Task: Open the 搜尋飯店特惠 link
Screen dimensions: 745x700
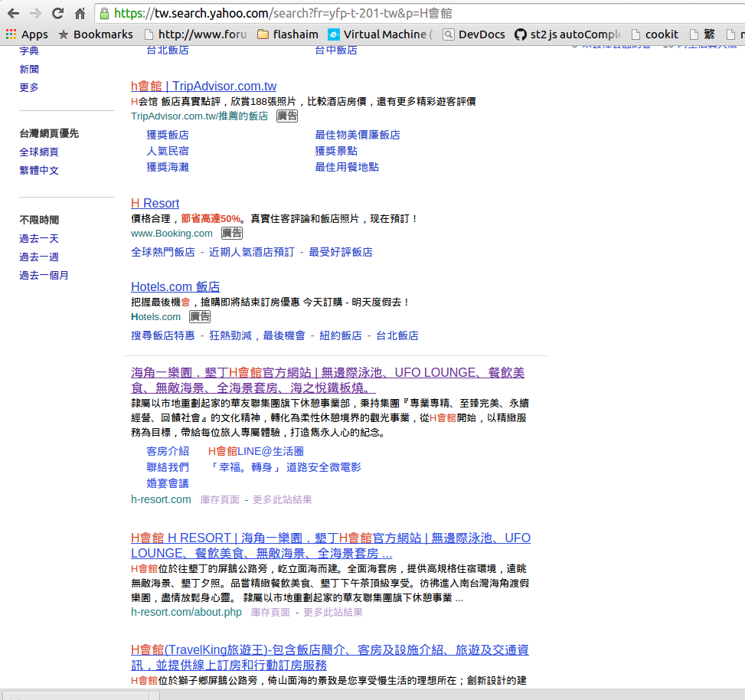Action: coord(163,336)
